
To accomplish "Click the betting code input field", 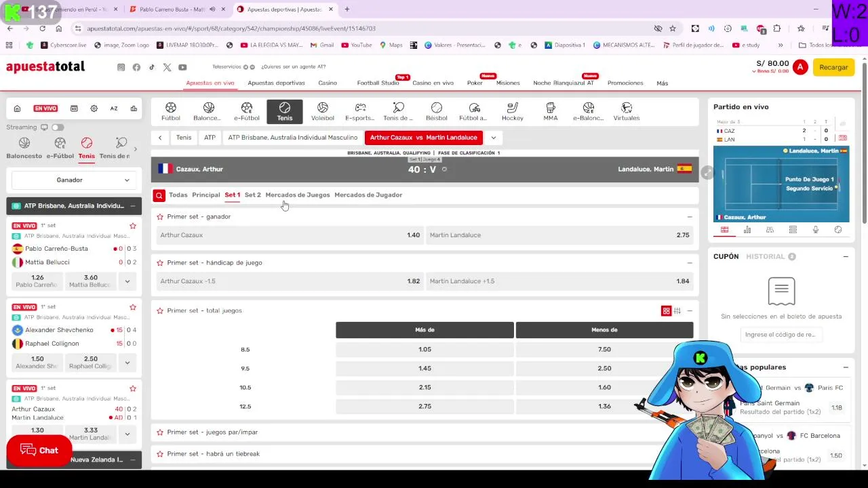I will (x=781, y=335).
